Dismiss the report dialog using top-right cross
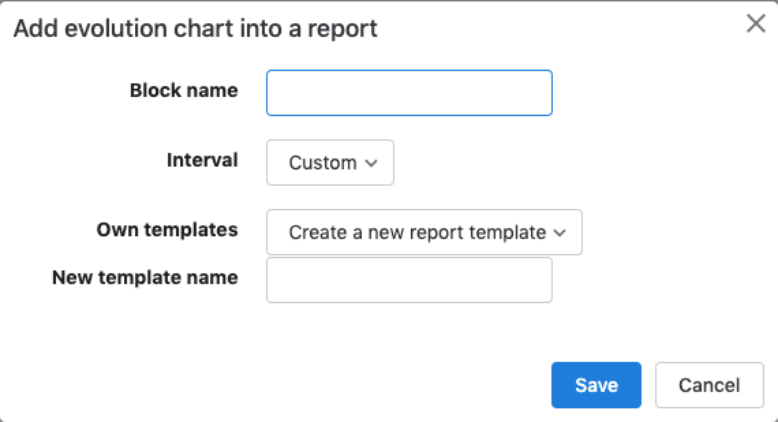 tap(756, 23)
